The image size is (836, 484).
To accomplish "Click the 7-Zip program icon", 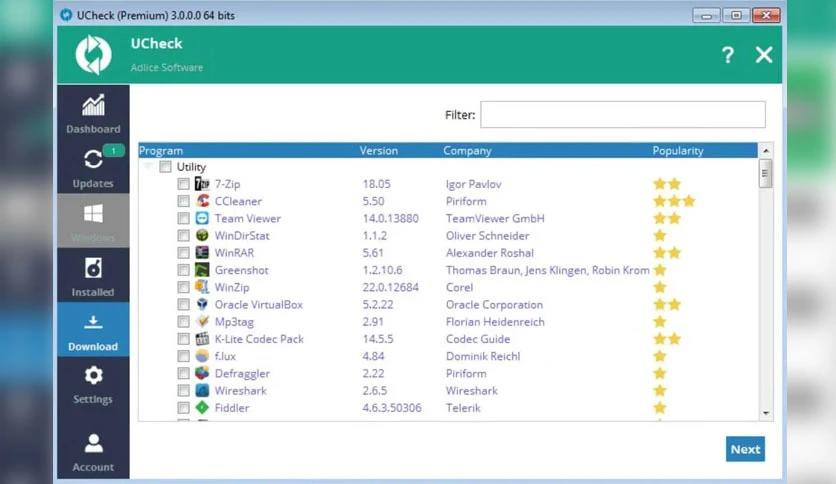I will [202, 184].
